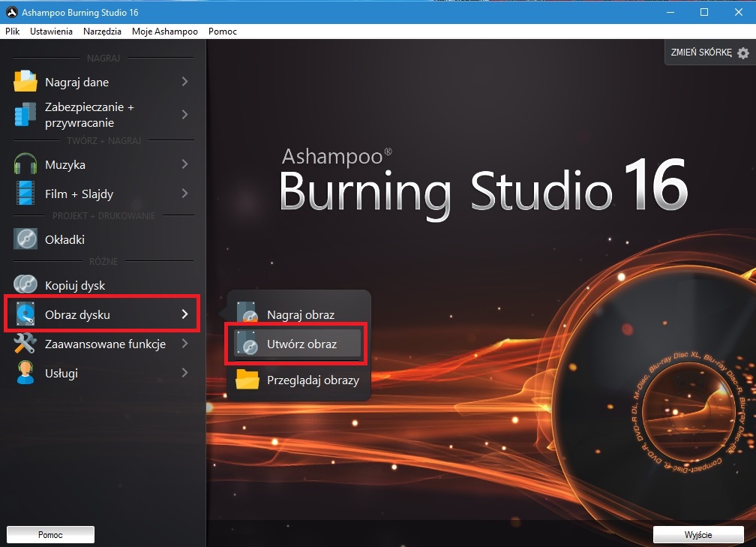This screenshot has height=547, width=756.
Task: Open the Ustawienia menu
Action: coord(51,32)
